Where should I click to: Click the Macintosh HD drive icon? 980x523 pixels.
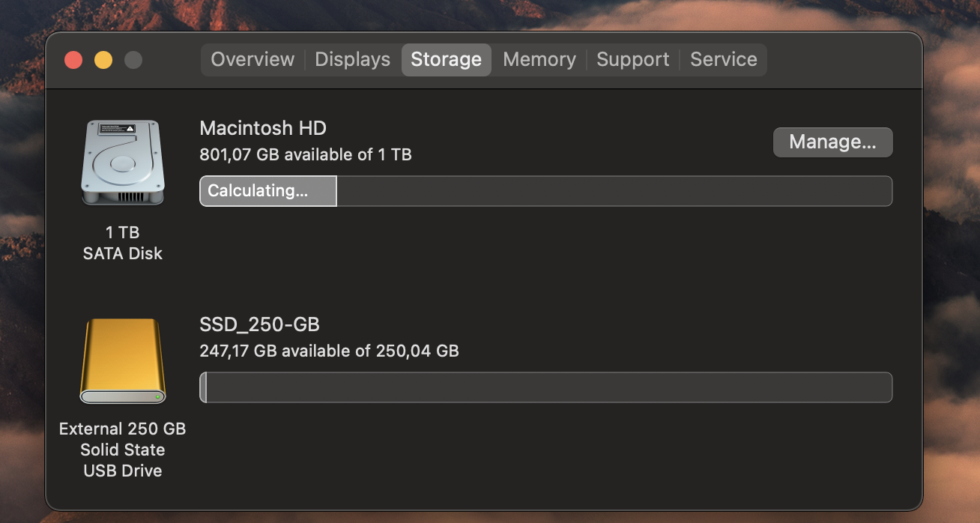coord(123,163)
